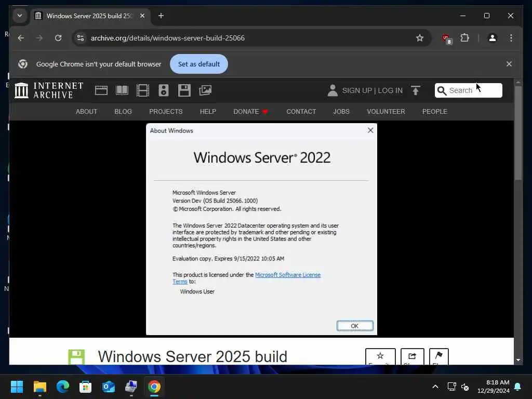Click the user avatar icon
Screen dimensions: 532x399
pos(332,90)
